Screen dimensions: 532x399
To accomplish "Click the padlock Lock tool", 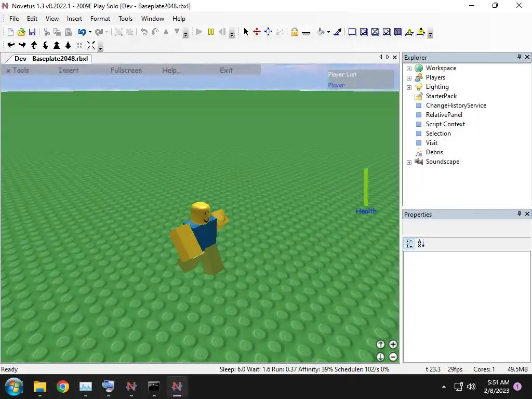I will point(295,32).
